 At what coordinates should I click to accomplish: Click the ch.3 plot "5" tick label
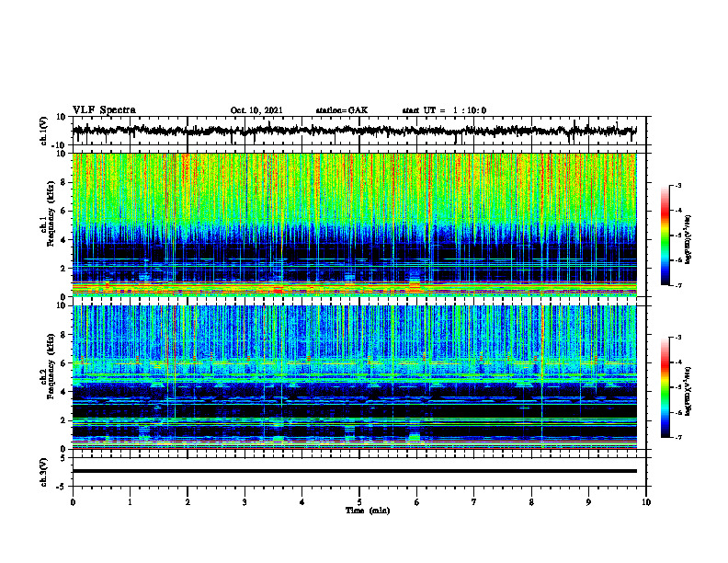pyautogui.click(x=64, y=458)
